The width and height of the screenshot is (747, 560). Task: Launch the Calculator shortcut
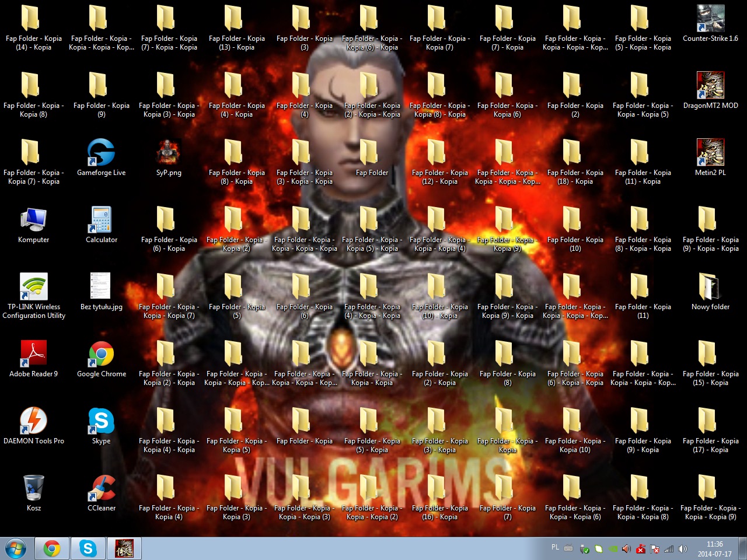[102, 225]
